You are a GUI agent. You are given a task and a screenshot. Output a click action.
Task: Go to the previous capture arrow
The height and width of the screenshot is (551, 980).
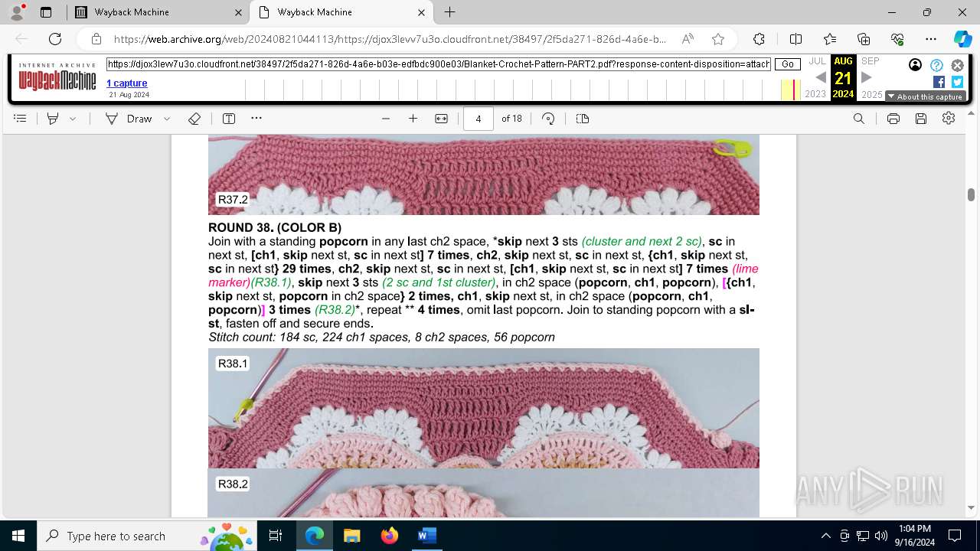(x=820, y=77)
